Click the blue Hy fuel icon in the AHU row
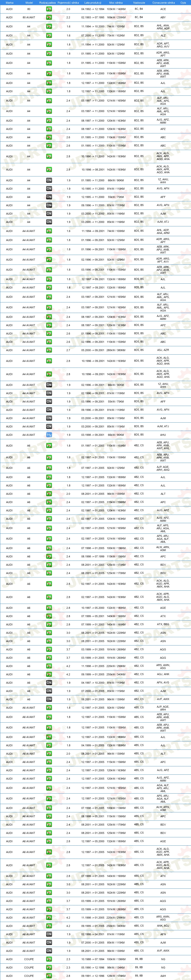The height and width of the screenshot is (980, 191). pyautogui.click(x=49, y=435)
